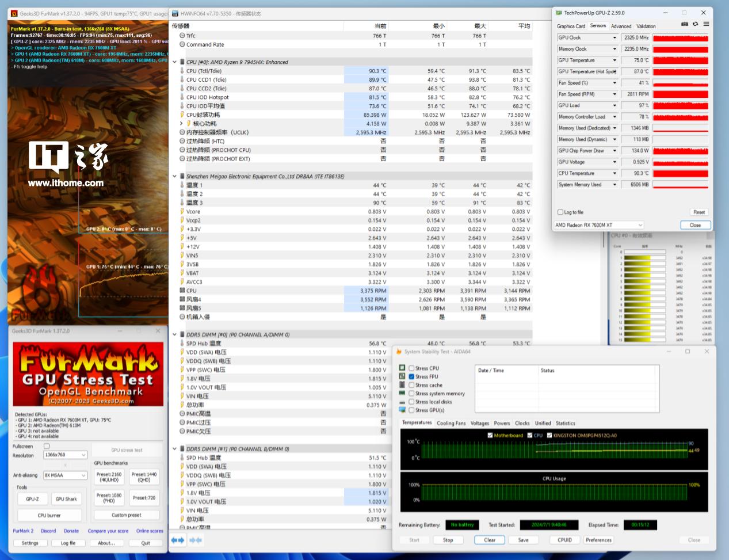Click the GPU-Z refresh icon
The height and width of the screenshot is (560, 729).
(695, 24)
